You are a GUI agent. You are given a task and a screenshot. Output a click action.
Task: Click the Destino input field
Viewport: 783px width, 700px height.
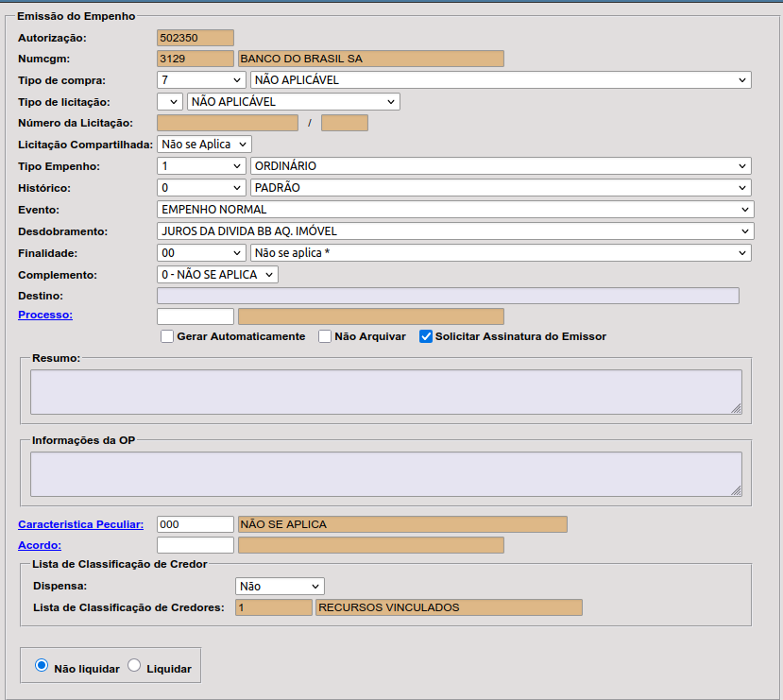point(448,296)
